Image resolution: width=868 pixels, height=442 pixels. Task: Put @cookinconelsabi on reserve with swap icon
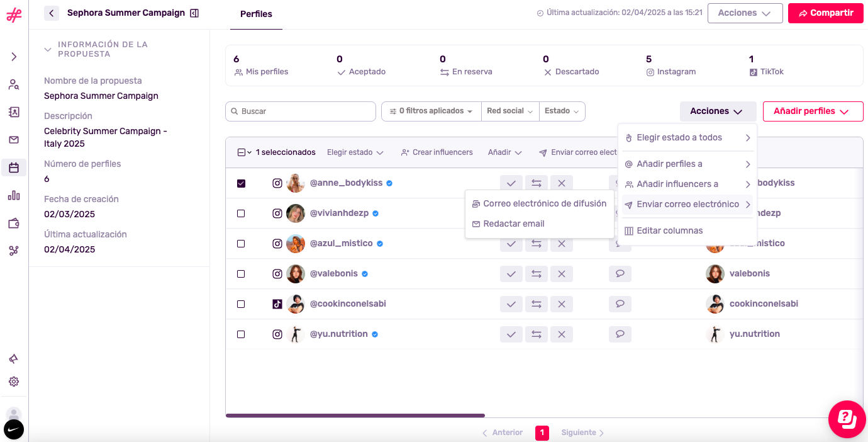537,304
